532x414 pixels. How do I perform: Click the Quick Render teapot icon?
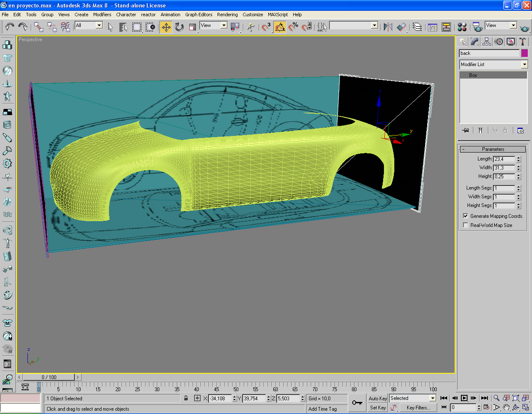click(525, 28)
